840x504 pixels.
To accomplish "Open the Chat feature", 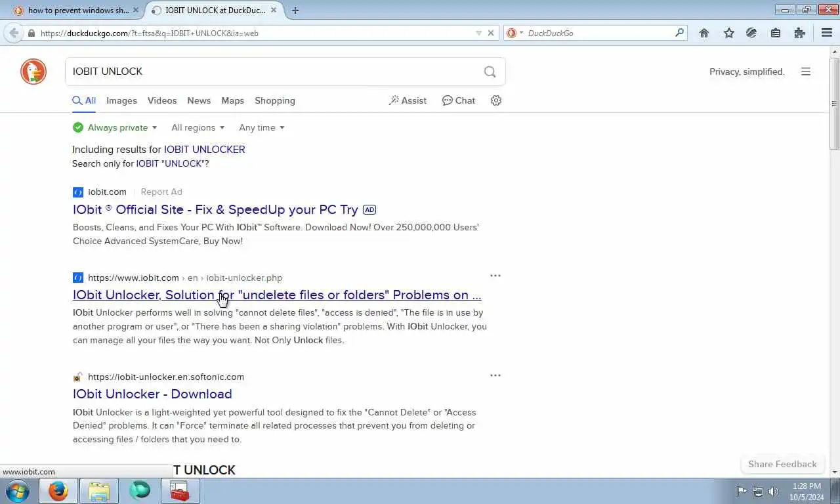I will coord(459,100).
